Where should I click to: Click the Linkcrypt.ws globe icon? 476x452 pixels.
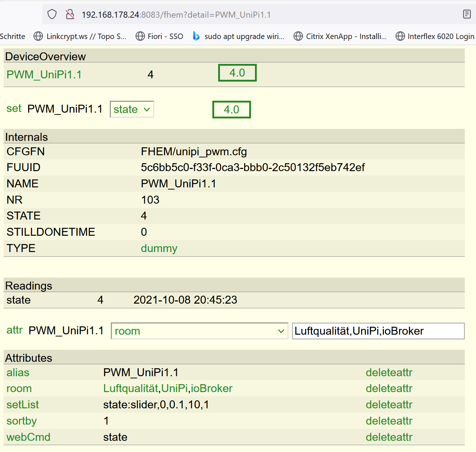(38, 36)
